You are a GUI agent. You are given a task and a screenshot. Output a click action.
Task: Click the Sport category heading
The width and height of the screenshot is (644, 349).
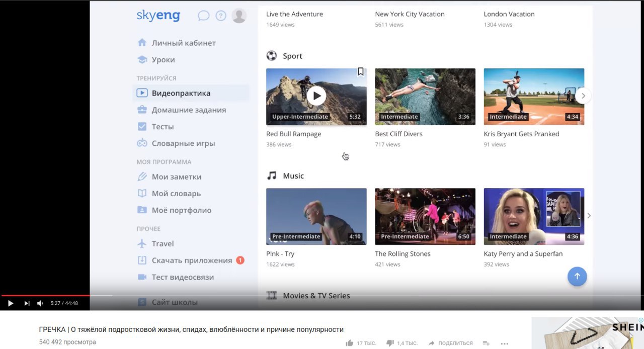point(292,56)
